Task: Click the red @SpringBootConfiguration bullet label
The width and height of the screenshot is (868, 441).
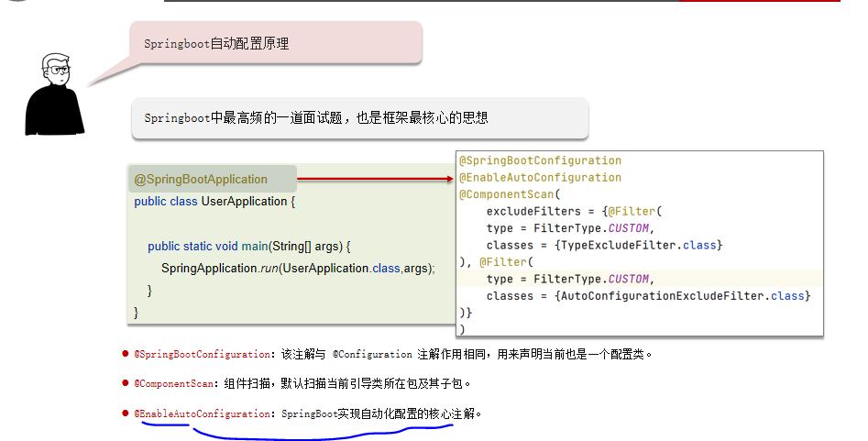Action: pos(202,355)
